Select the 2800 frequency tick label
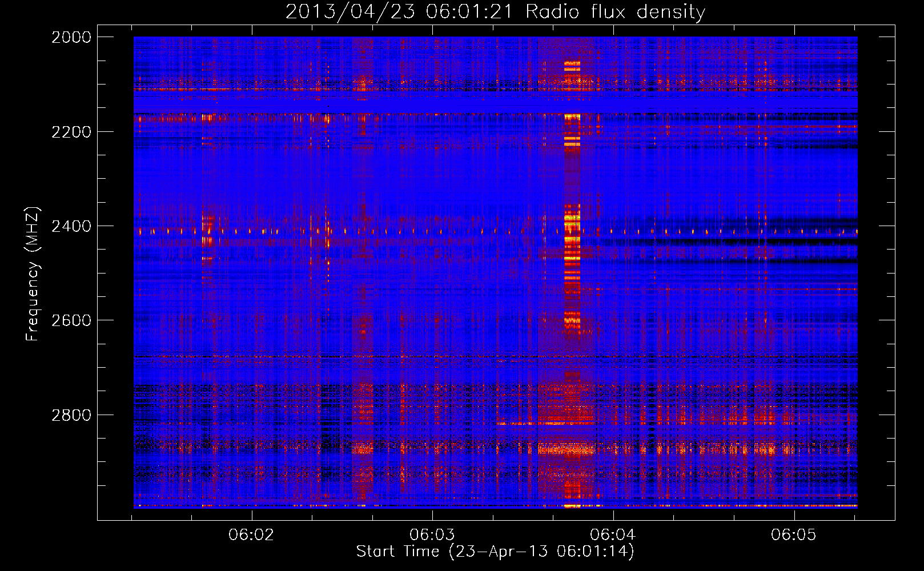This screenshot has height=571, width=924. (71, 415)
